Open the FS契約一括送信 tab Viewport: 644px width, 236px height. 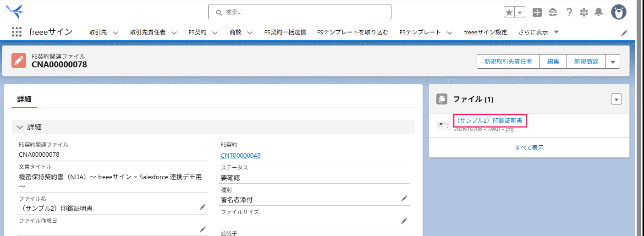click(x=285, y=32)
